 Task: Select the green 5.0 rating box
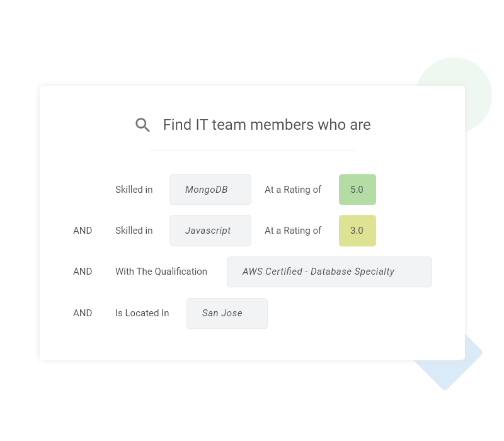point(357,190)
